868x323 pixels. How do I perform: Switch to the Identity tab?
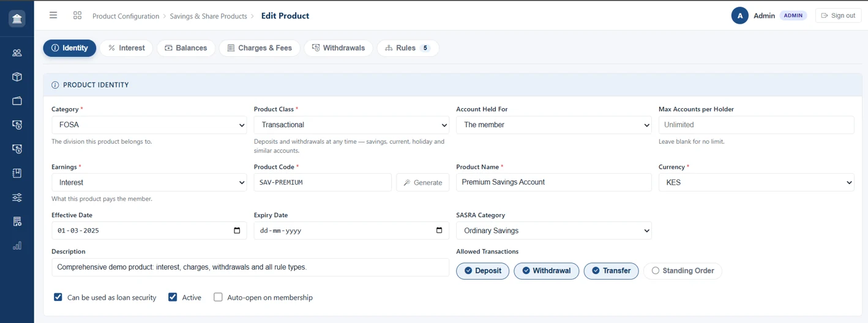click(70, 48)
